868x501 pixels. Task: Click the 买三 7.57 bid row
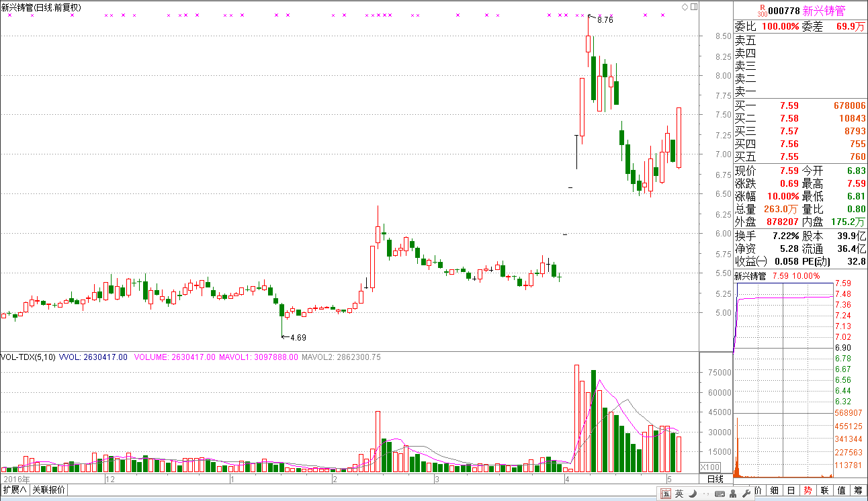coord(800,131)
